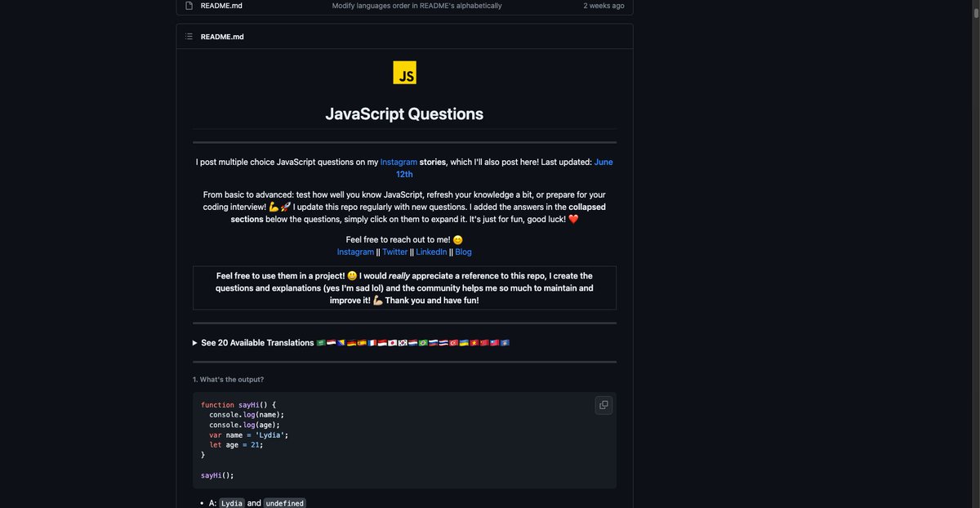980x508 pixels.
Task: Click the 'console.log(age);' code line
Action: [x=244, y=425]
